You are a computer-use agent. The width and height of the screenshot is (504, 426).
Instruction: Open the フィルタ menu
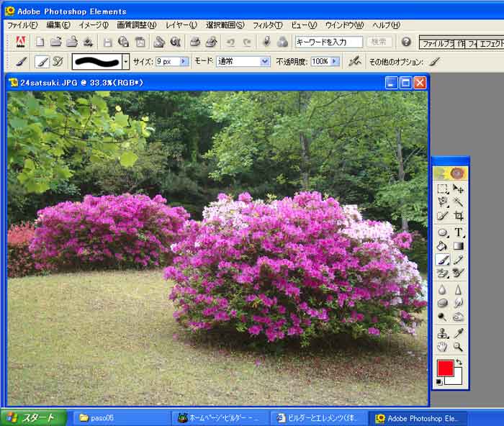pos(268,25)
